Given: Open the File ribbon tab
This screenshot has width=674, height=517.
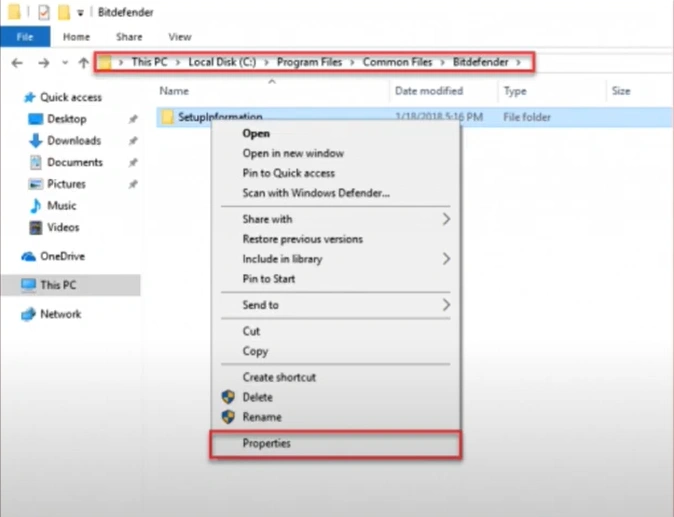Looking at the screenshot, I should (x=25, y=37).
